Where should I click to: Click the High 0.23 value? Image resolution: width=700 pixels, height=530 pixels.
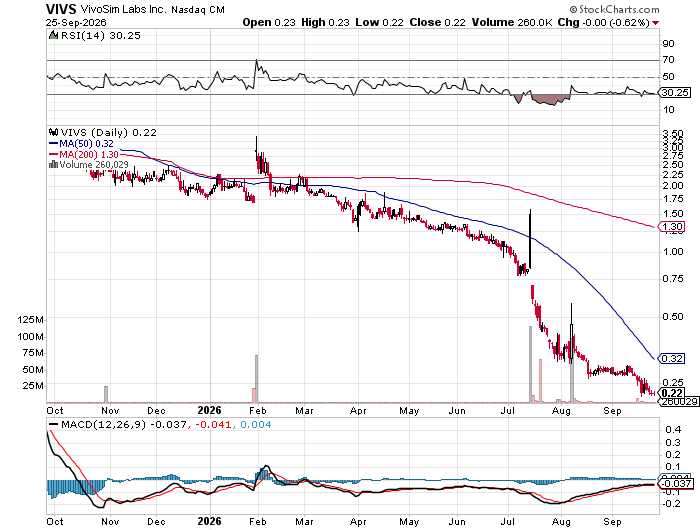click(x=325, y=22)
